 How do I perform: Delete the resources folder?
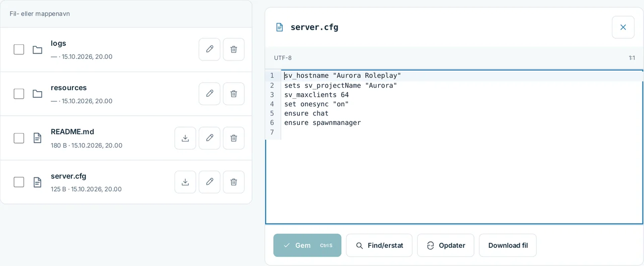(233, 94)
